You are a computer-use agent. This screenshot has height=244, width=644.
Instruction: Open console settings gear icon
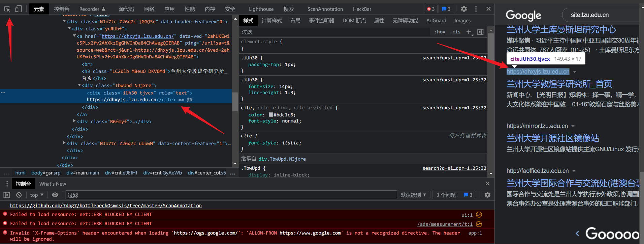(x=487, y=195)
